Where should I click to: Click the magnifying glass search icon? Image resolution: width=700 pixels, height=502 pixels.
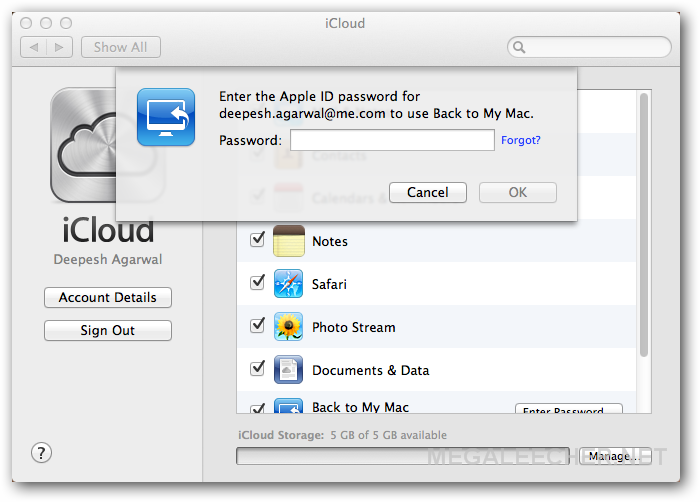pyautogui.click(x=519, y=47)
